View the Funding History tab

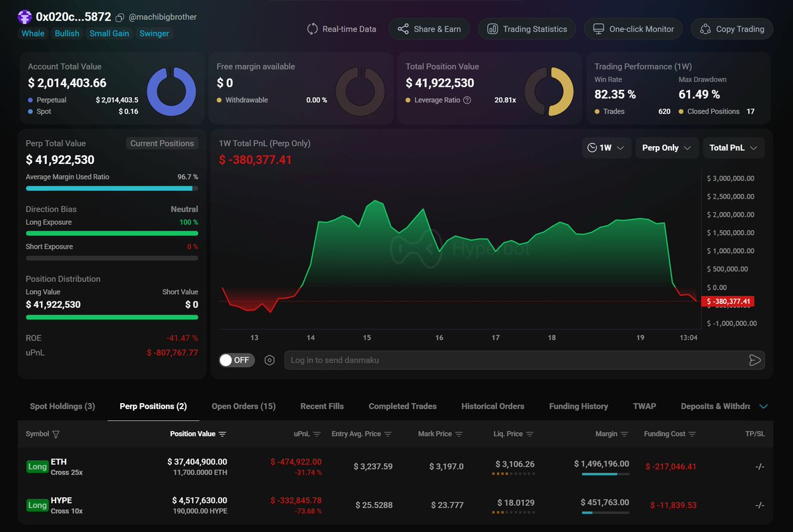coord(578,406)
